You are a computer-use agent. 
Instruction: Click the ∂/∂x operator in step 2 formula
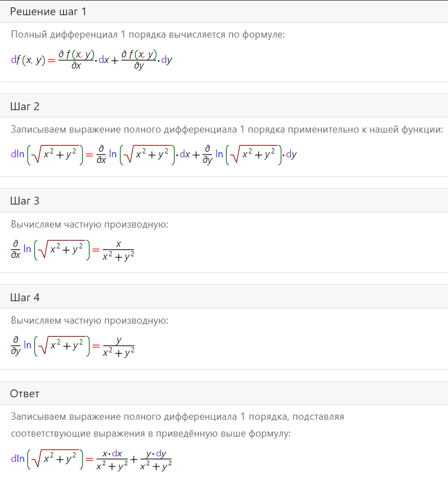[x=101, y=155]
